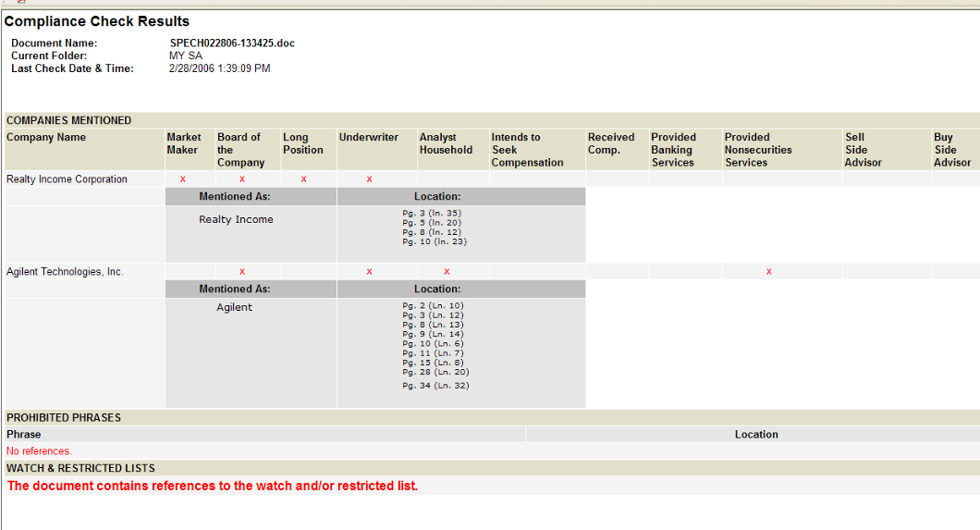Click location Pg. 28 (Ln. 20)
980x530 pixels.
point(436,372)
